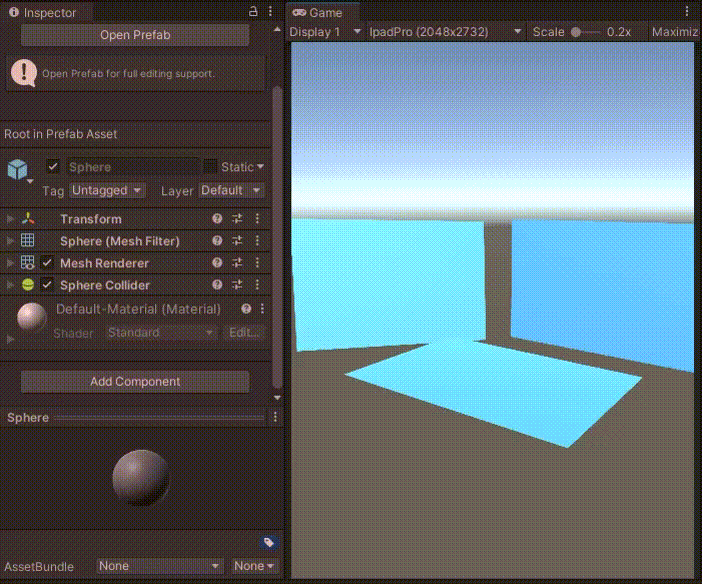This screenshot has height=584, width=702.
Task: Click the Game view Scale slider handle
Action: click(576, 32)
